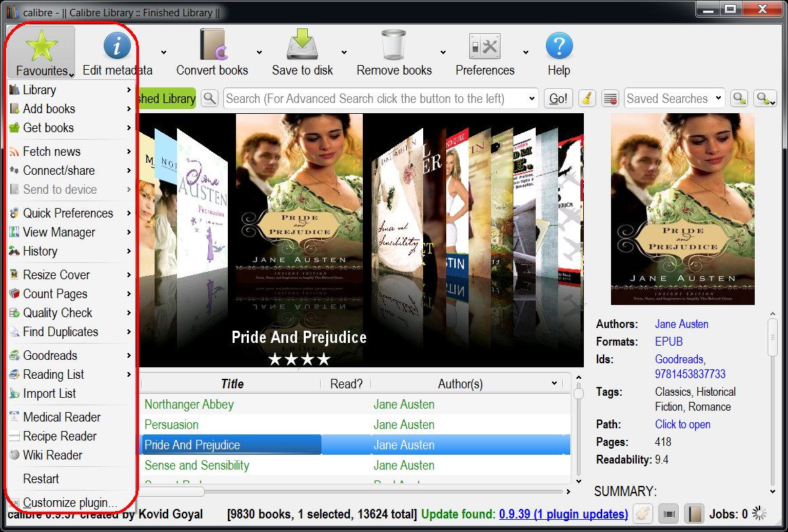Open the Author(s) column header dropdown
788x532 pixels.
point(554,384)
